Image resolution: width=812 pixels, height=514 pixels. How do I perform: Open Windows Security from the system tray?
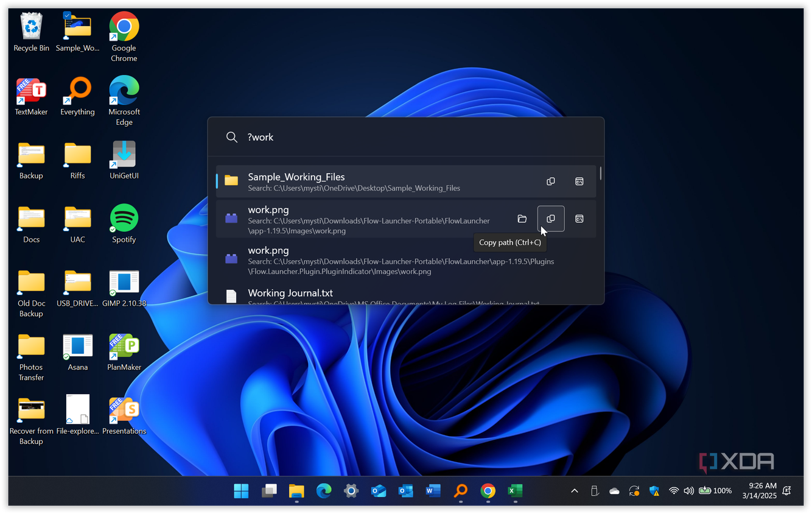click(x=654, y=491)
